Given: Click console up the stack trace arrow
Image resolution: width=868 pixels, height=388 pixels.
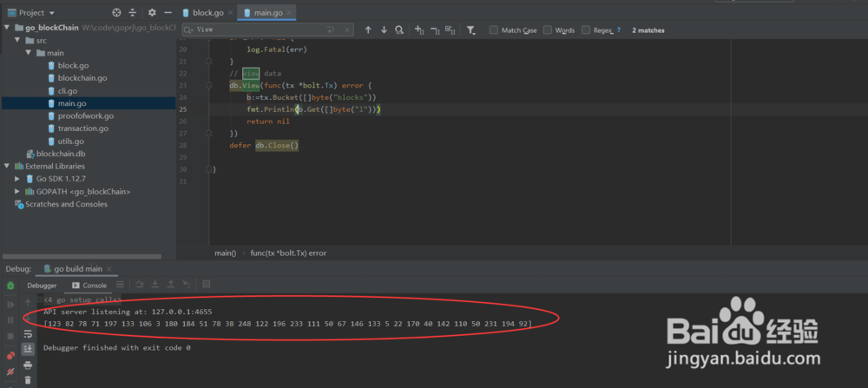Looking at the screenshot, I should (28, 303).
